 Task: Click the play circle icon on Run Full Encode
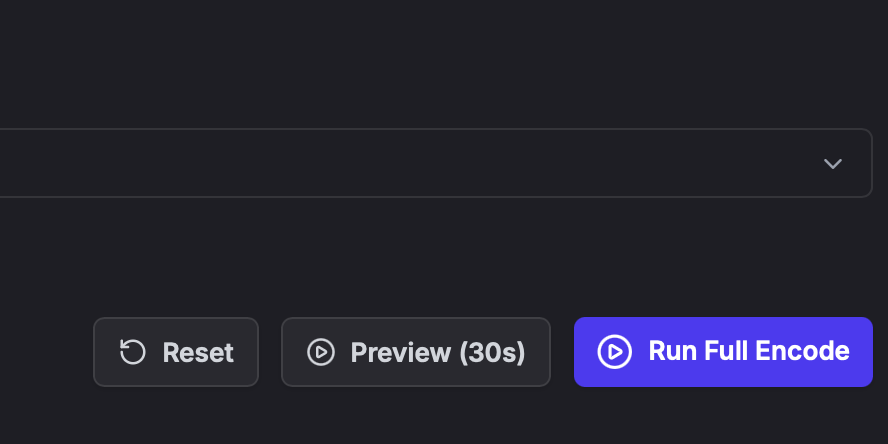615,352
